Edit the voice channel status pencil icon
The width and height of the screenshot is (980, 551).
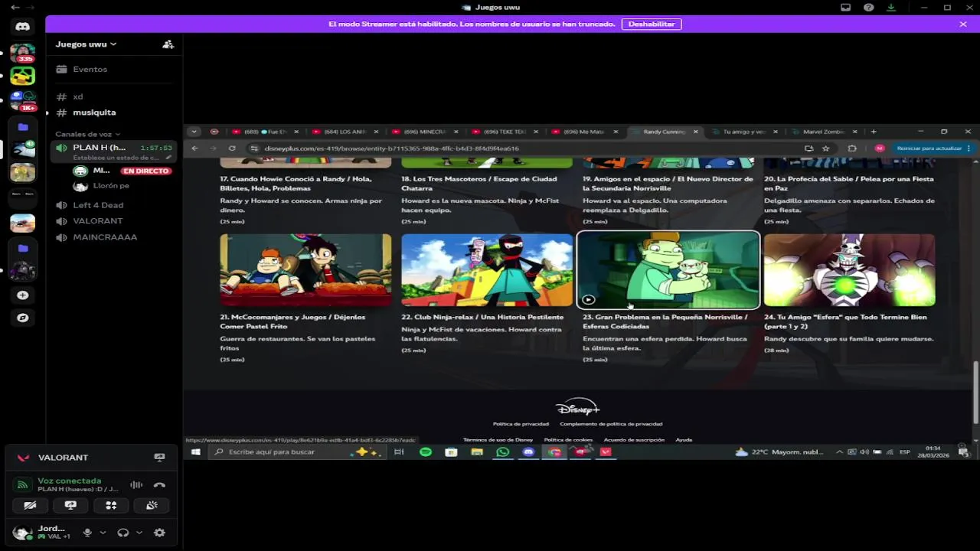168,157
